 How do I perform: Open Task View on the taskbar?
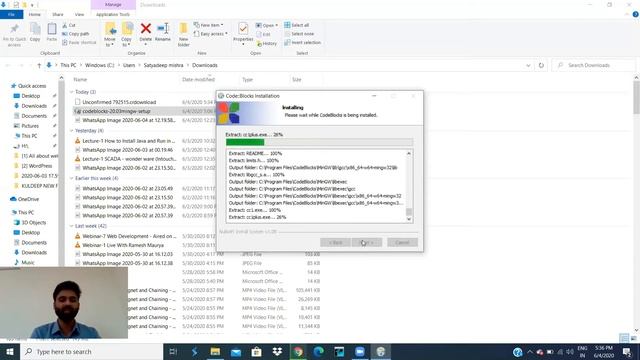coord(173,351)
